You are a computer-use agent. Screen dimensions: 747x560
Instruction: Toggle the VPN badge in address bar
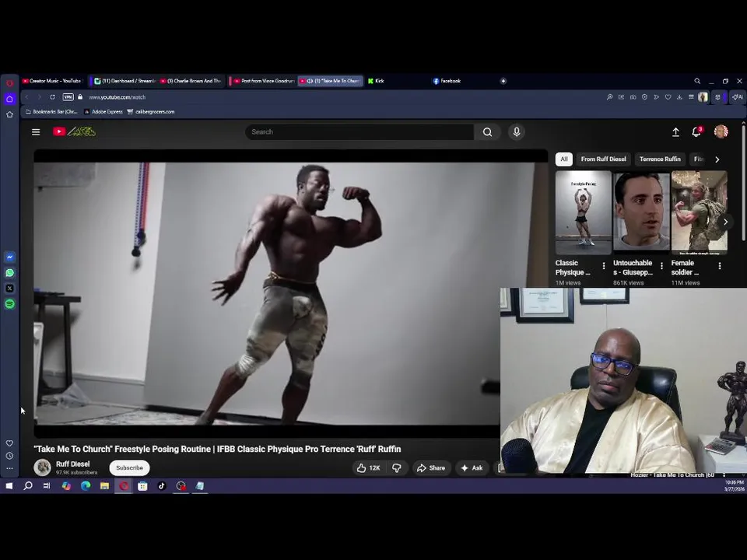point(68,97)
